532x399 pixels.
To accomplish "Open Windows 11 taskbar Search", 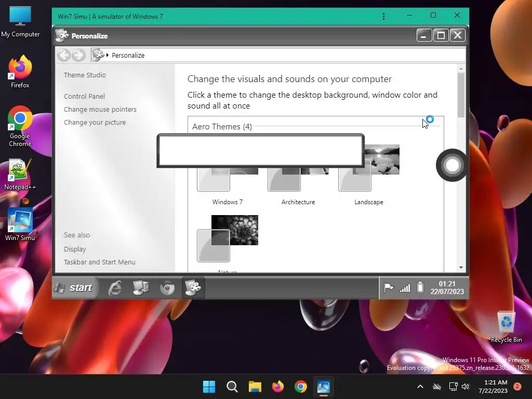I will pos(232,387).
